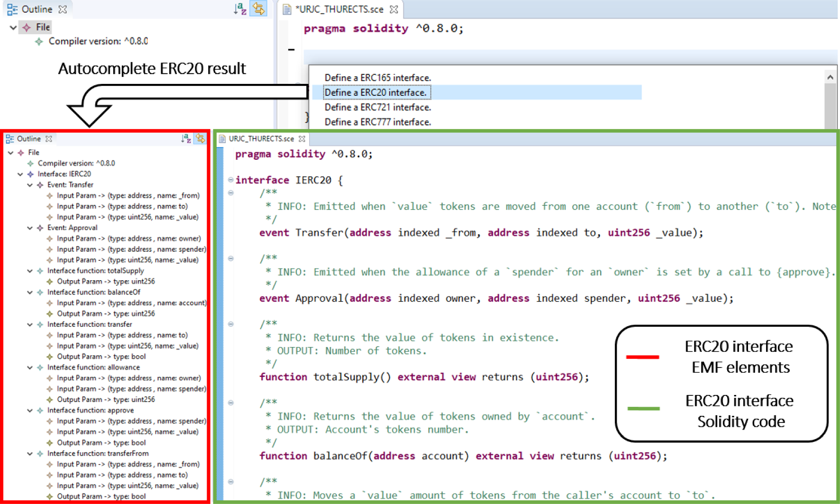Select 'Define a ERC721 interface.' suggestion
Image resolution: width=840 pixels, height=504 pixels.
(377, 107)
